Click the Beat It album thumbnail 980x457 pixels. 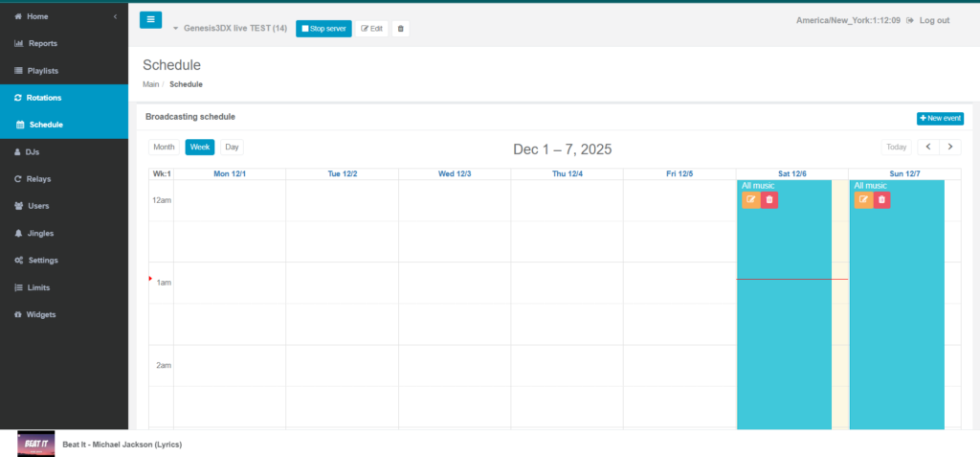click(35, 444)
